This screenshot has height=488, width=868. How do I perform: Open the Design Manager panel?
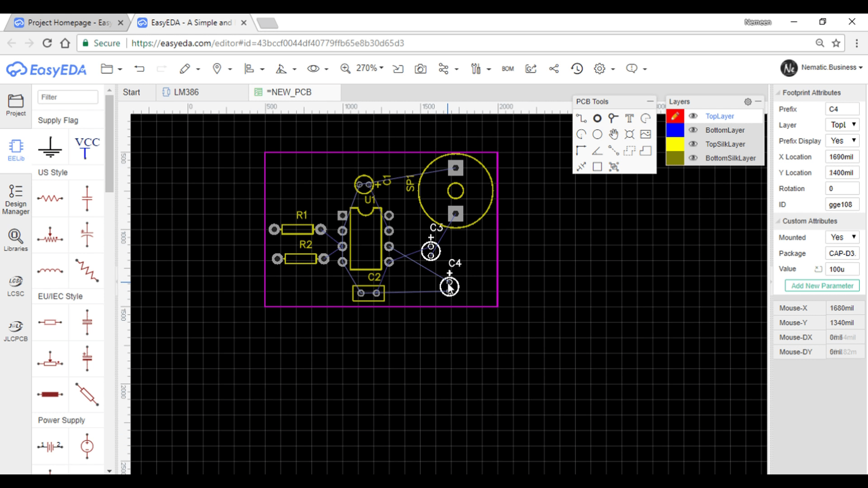tap(15, 198)
